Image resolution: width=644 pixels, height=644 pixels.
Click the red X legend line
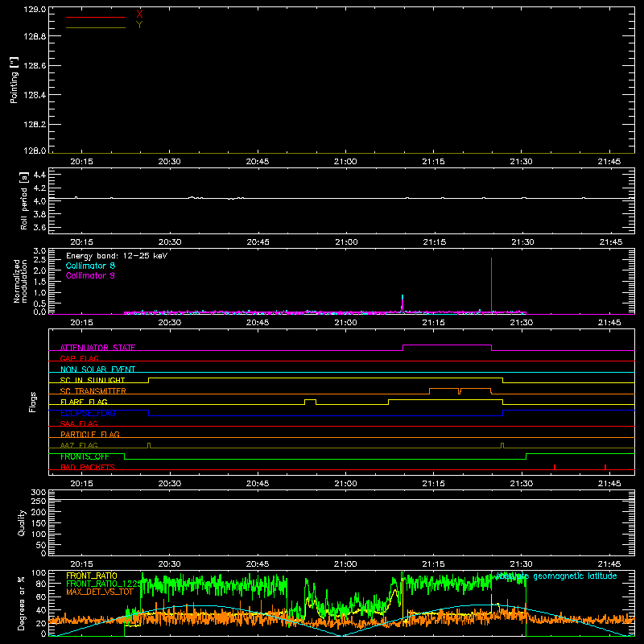coord(96,17)
